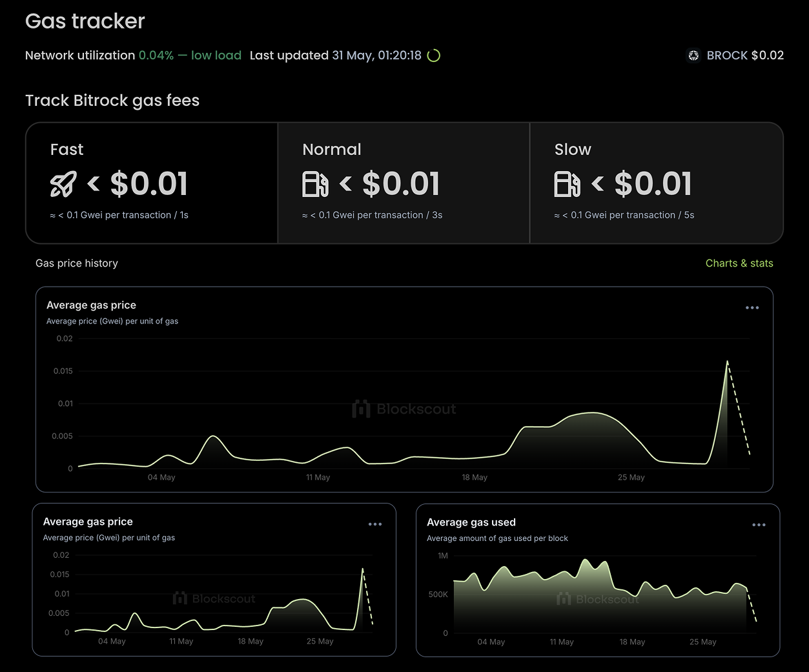Click the 500K axis value on gas used chart

point(438,595)
